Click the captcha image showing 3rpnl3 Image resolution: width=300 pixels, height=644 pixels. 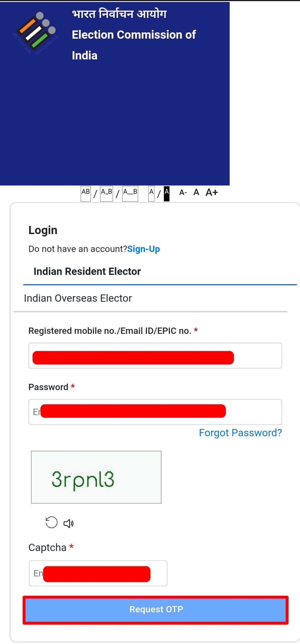pos(96,477)
